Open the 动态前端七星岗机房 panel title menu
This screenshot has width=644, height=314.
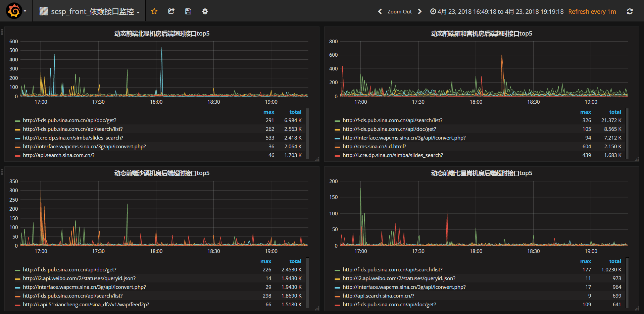pyautogui.click(x=482, y=173)
